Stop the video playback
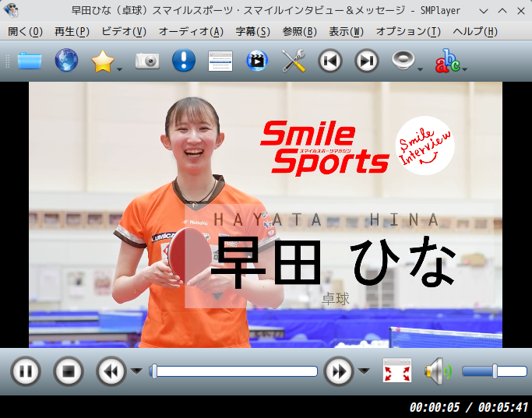The width and height of the screenshot is (532, 418). [x=69, y=371]
